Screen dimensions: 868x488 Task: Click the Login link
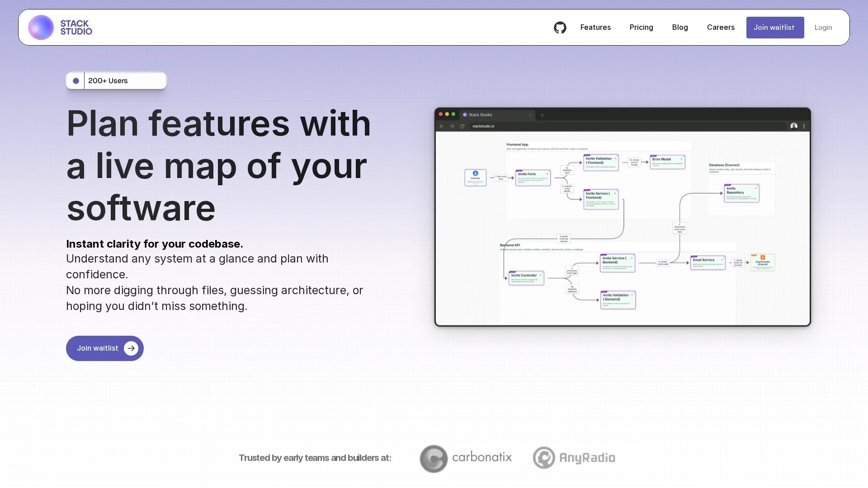(823, 28)
